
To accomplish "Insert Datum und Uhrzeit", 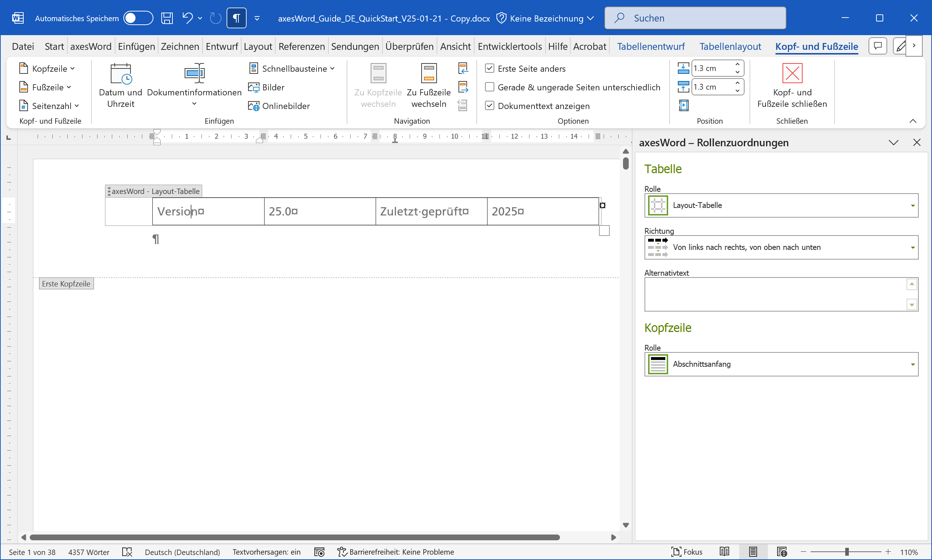I will [x=120, y=86].
